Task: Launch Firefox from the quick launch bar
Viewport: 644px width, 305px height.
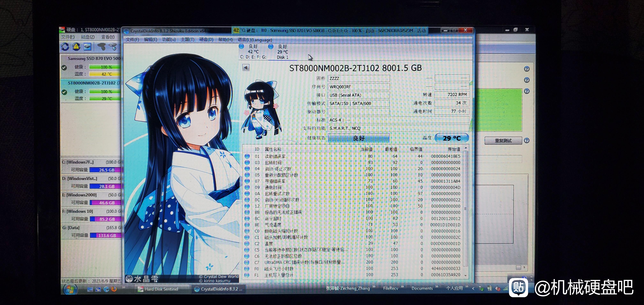Action: click(114, 289)
